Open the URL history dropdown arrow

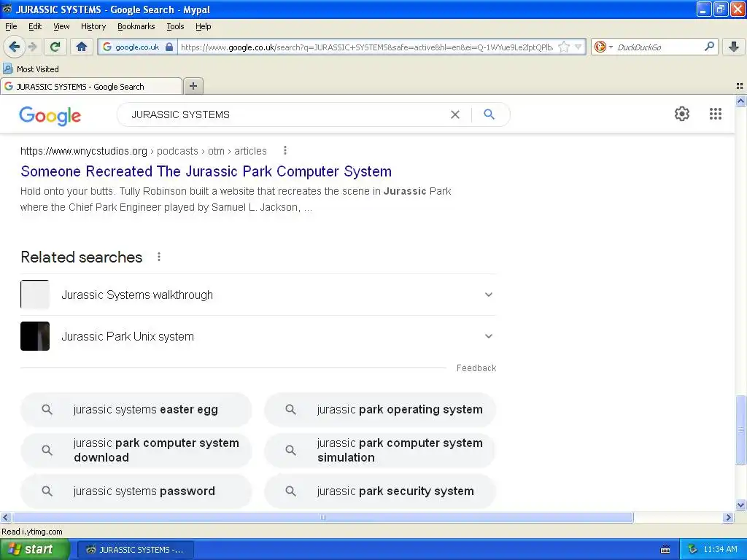(578, 47)
